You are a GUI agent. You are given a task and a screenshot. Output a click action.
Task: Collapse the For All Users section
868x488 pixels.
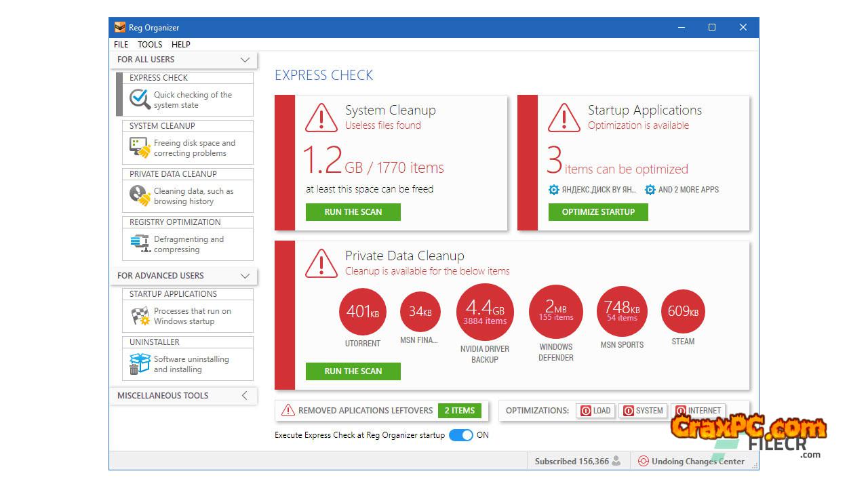245,60
